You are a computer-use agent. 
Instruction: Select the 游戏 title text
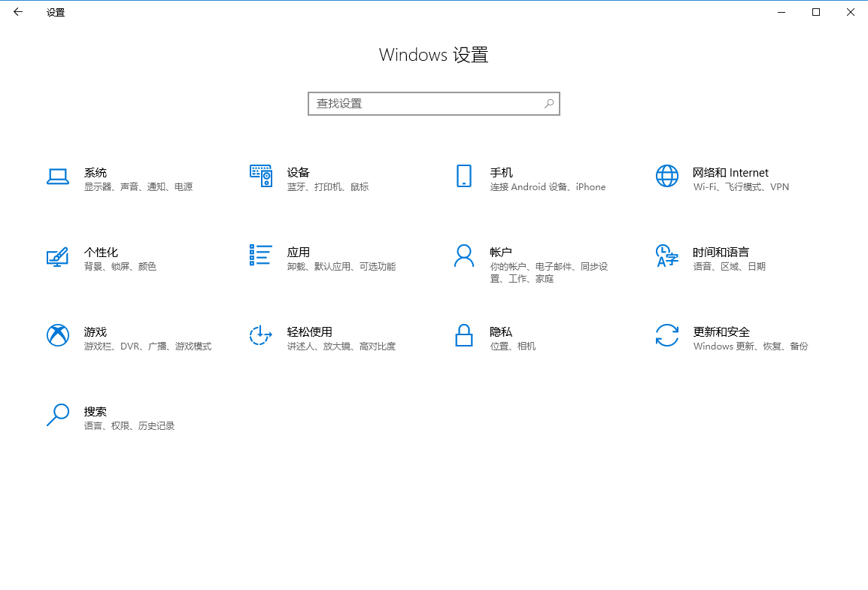96,331
